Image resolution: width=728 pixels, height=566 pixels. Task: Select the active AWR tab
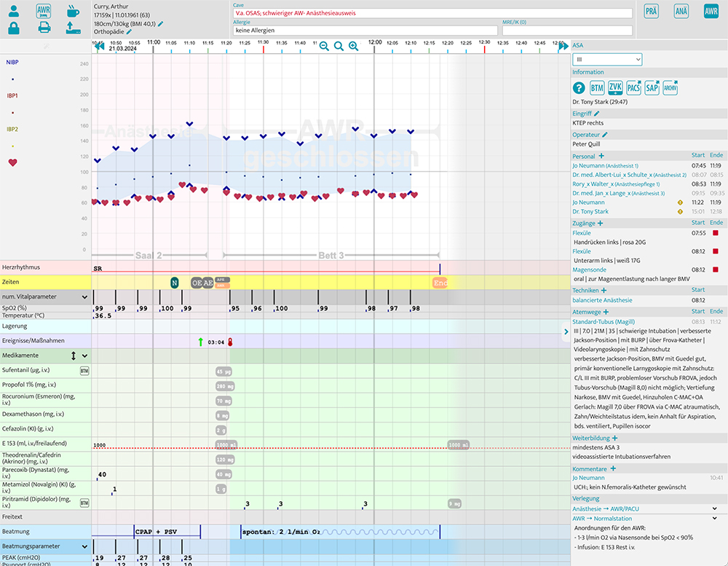pos(711,11)
